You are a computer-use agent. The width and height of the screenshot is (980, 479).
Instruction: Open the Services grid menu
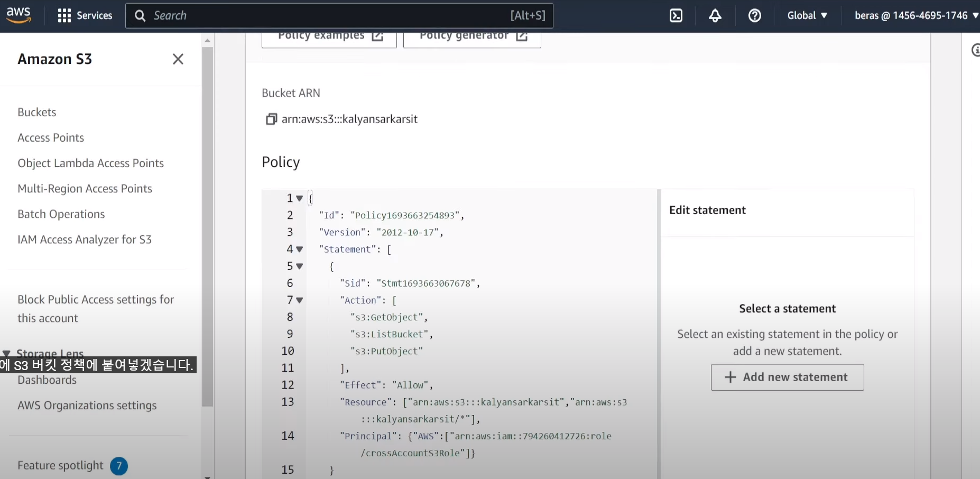85,15
